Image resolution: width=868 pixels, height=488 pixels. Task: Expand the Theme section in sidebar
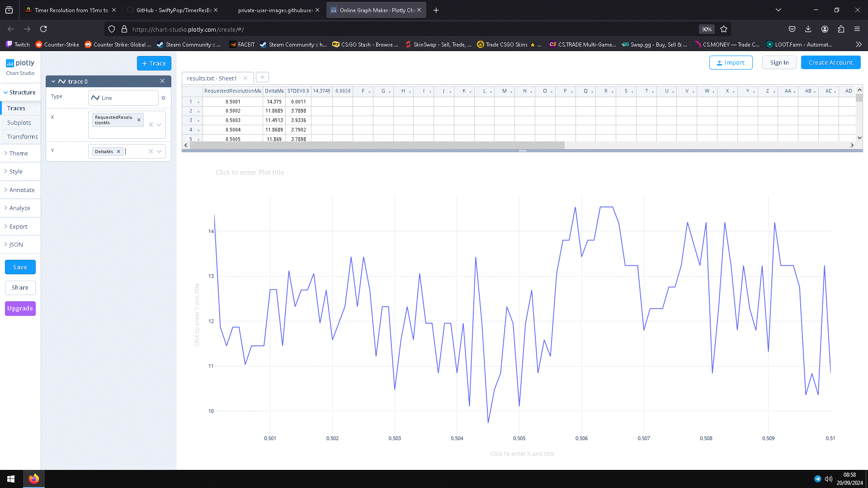[x=19, y=154]
